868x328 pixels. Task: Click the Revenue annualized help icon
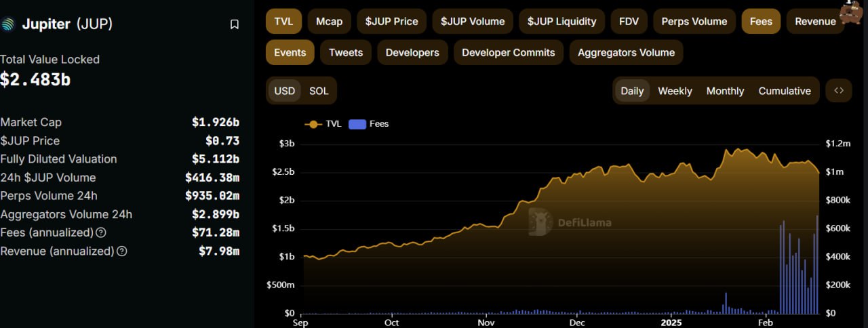[x=122, y=251]
